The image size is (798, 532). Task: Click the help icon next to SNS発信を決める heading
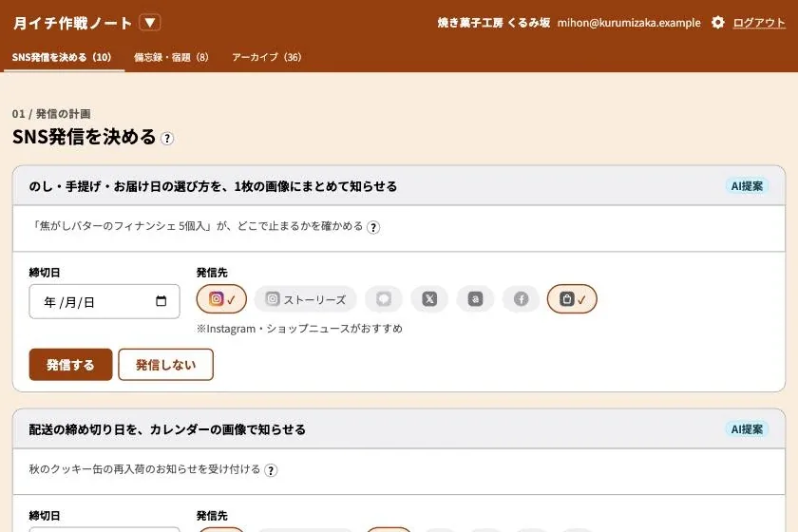(167, 139)
